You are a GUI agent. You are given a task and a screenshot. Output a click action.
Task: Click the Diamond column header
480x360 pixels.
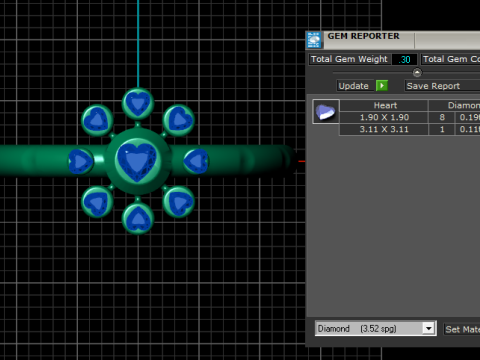[454, 105]
